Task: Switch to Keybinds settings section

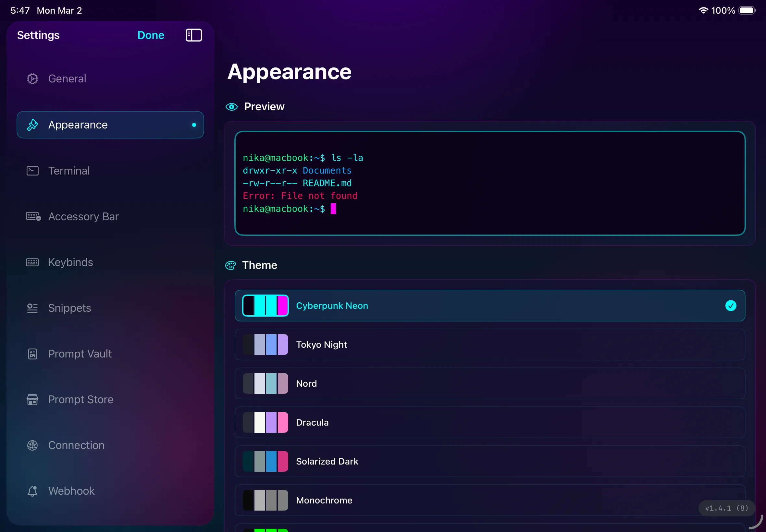Action: point(70,262)
